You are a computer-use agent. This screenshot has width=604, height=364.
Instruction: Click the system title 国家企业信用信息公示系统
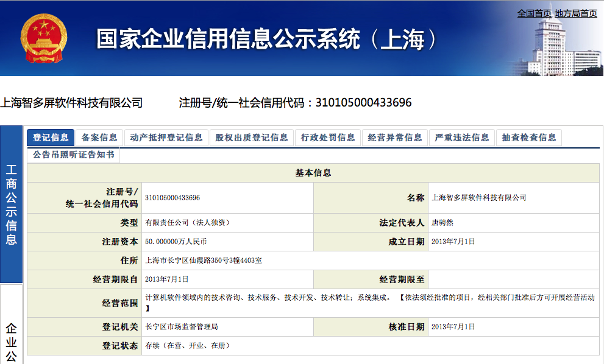pyautogui.click(x=266, y=40)
